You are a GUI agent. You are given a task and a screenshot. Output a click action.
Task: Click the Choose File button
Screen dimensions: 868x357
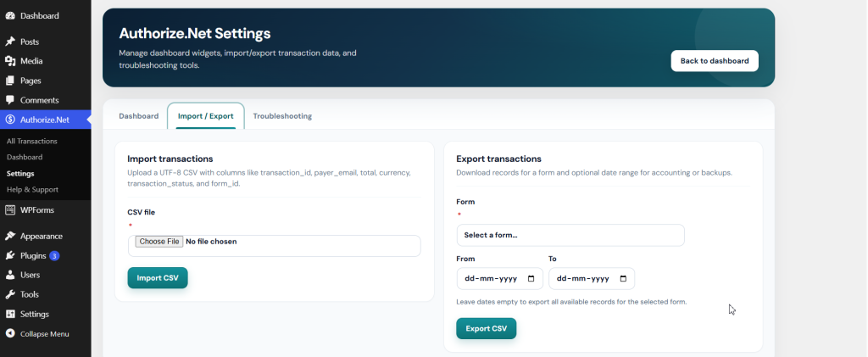[159, 242]
